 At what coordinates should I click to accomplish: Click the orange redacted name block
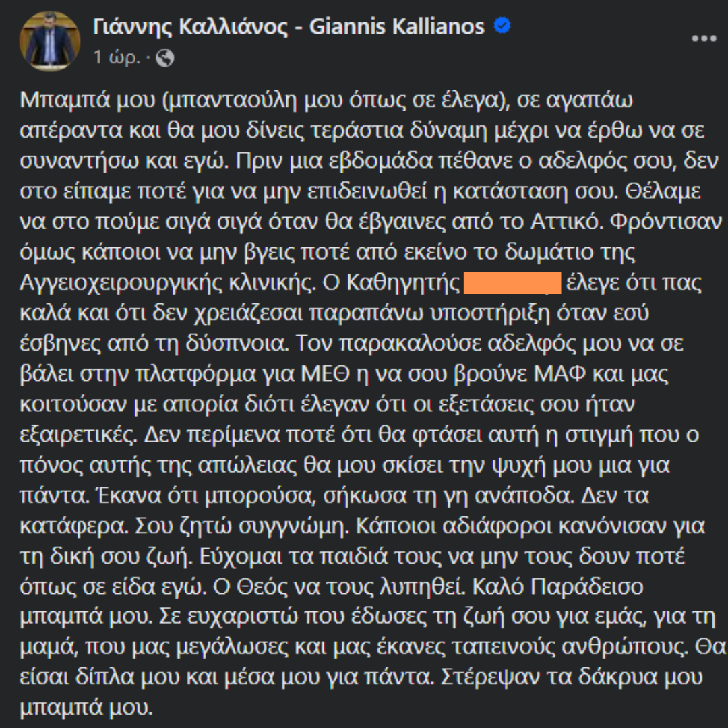[x=512, y=282]
